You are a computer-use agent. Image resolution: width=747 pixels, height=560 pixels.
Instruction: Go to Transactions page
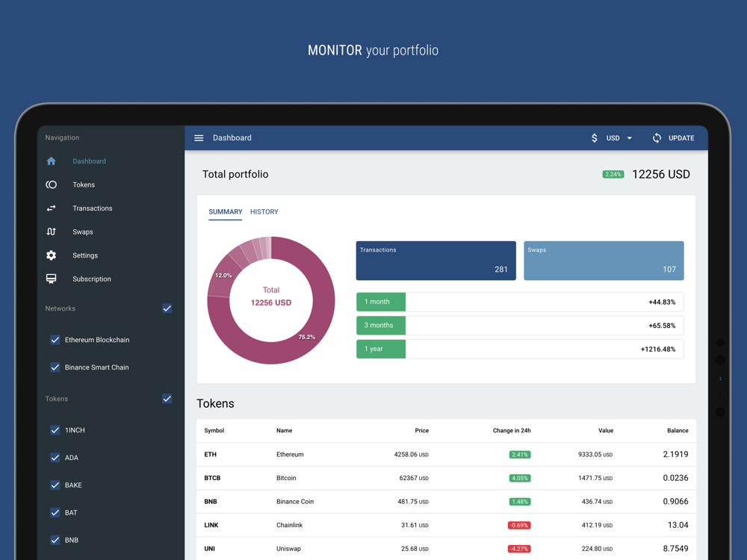93,208
